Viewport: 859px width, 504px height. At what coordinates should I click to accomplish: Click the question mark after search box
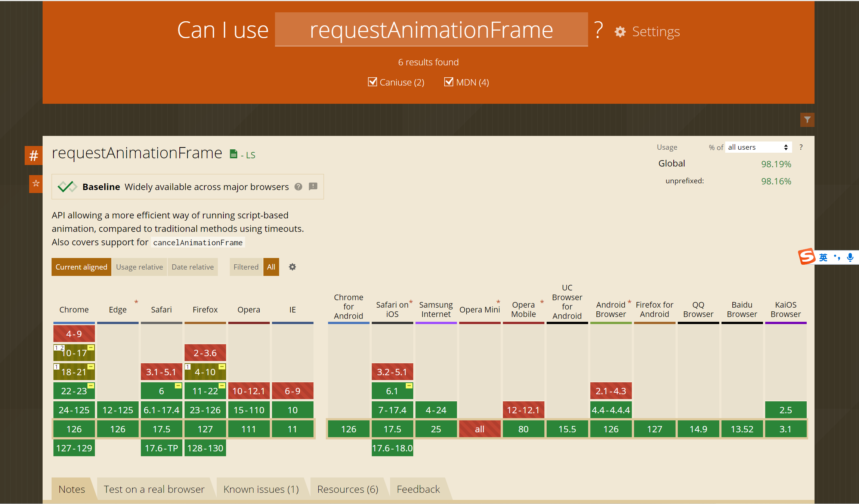(599, 30)
